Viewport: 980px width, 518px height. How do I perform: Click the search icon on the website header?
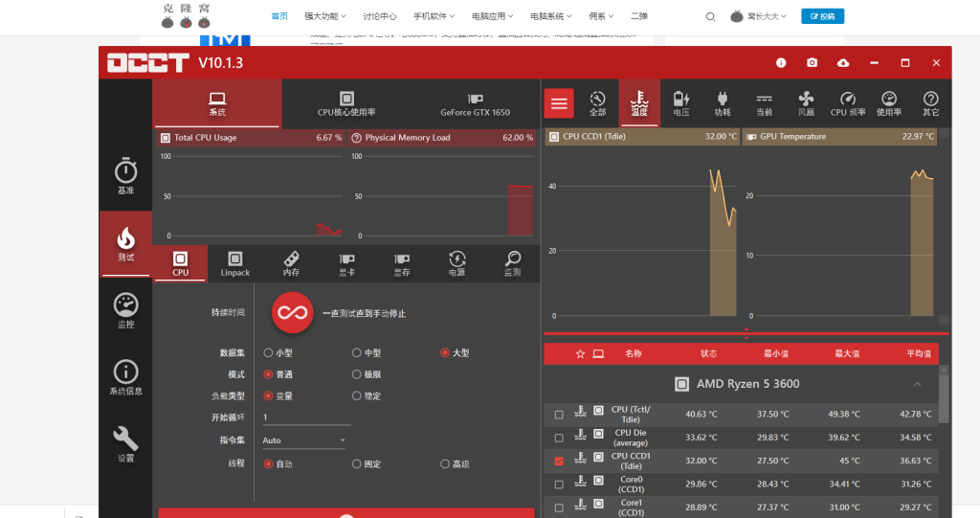click(710, 16)
